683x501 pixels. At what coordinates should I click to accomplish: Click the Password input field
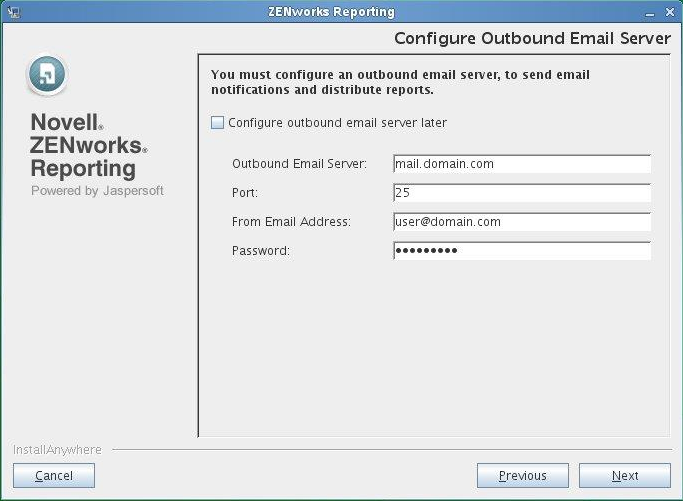tap(522, 250)
